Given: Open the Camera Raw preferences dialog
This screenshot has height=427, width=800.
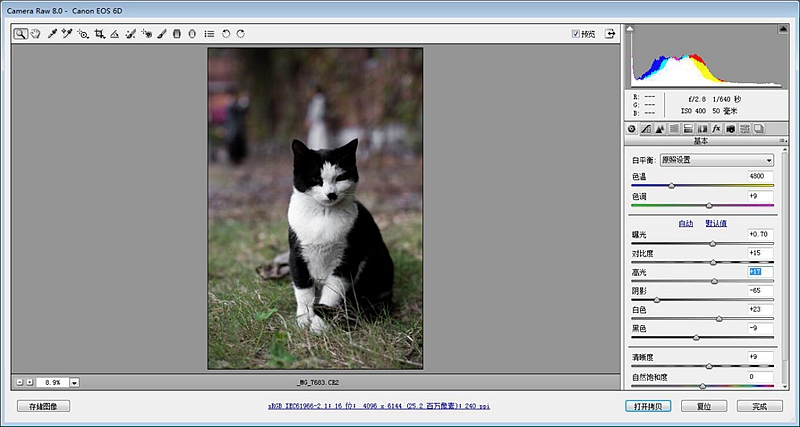Looking at the screenshot, I should click(209, 34).
